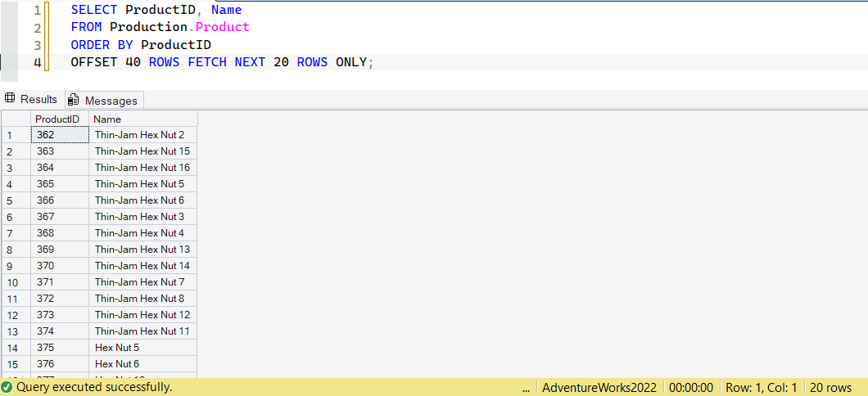Open the Messages tab
Viewport: 868px width, 396px height.
pos(104,100)
